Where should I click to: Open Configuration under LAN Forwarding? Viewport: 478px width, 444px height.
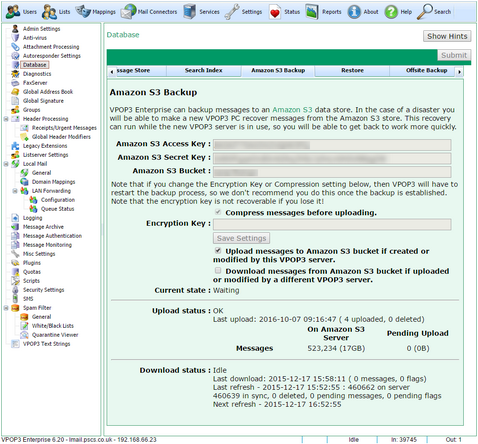tap(58, 200)
